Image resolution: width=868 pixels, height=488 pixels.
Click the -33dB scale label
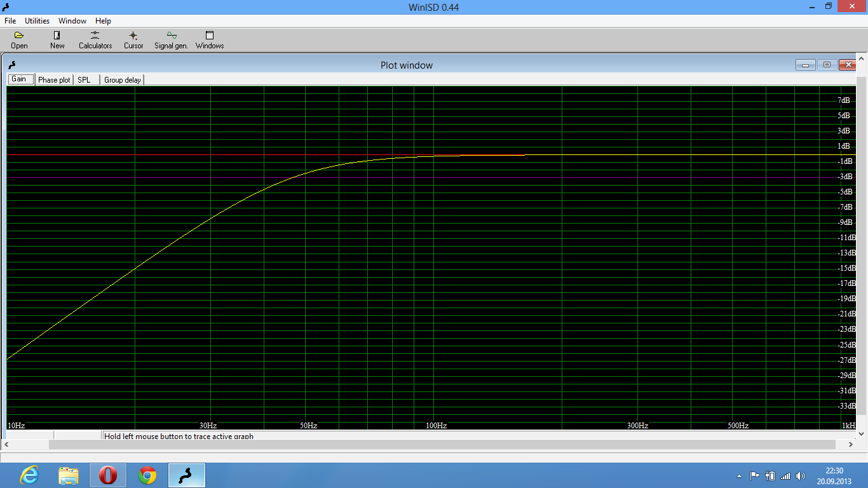point(846,406)
